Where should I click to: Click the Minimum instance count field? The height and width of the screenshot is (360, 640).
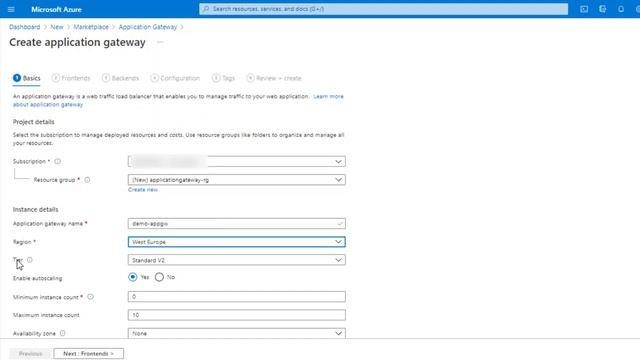click(x=237, y=297)
